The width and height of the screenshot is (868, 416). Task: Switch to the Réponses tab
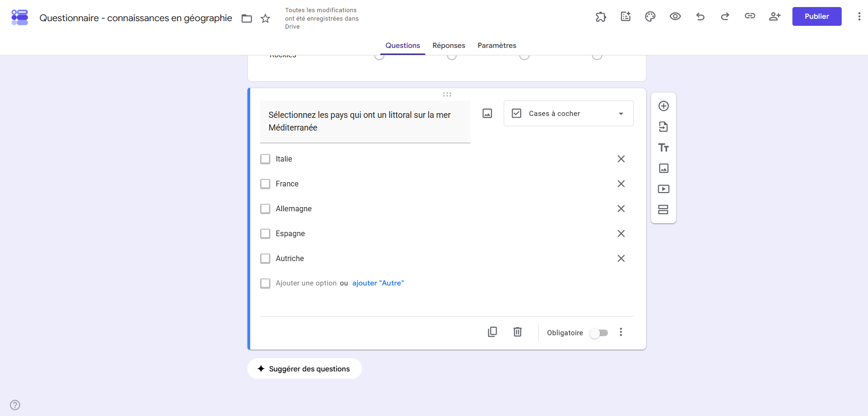[449, 46]
